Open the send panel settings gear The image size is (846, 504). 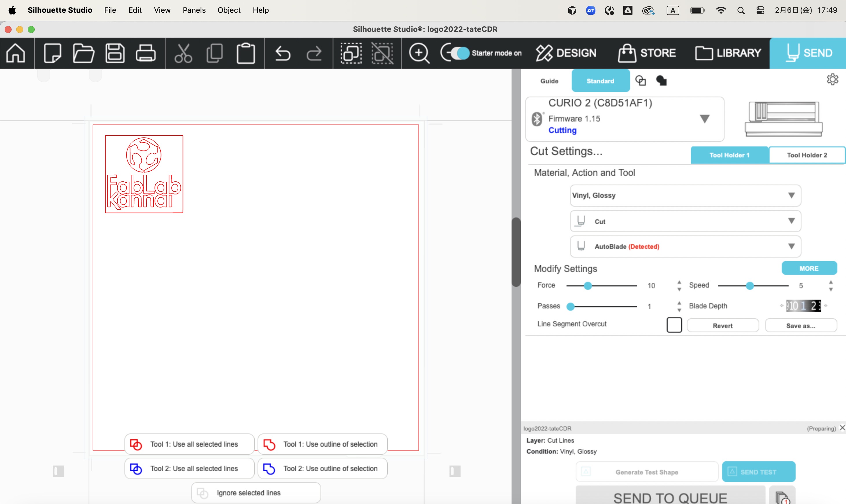(832, 80)
